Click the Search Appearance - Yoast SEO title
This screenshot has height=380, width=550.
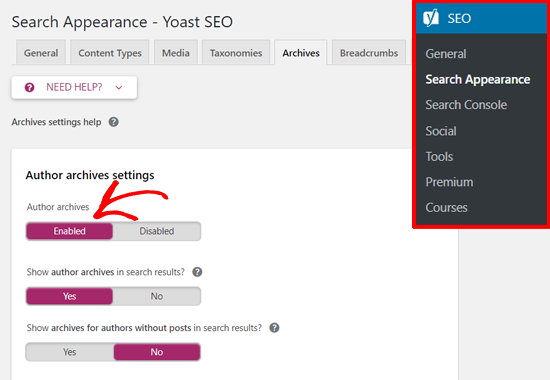coord(122,22)
